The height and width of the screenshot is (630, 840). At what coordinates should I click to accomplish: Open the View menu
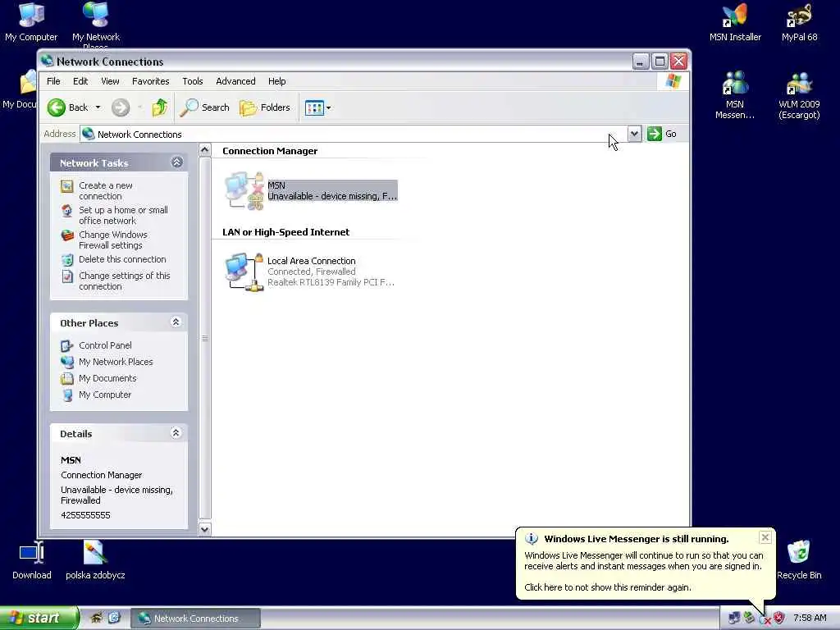(110, 81)
